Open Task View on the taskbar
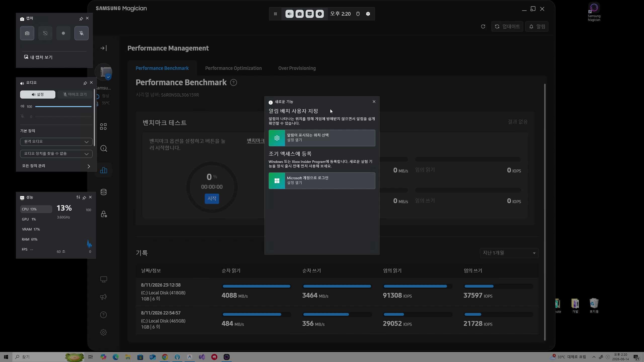The height and width of the screenshot is (362, 644). click(x=91, y=357)
